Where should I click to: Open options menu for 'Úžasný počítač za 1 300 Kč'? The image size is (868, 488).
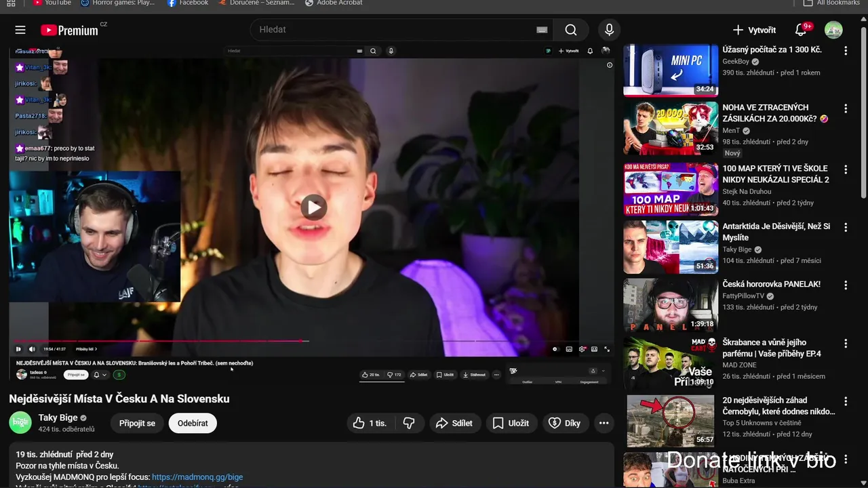coord(846,51)
